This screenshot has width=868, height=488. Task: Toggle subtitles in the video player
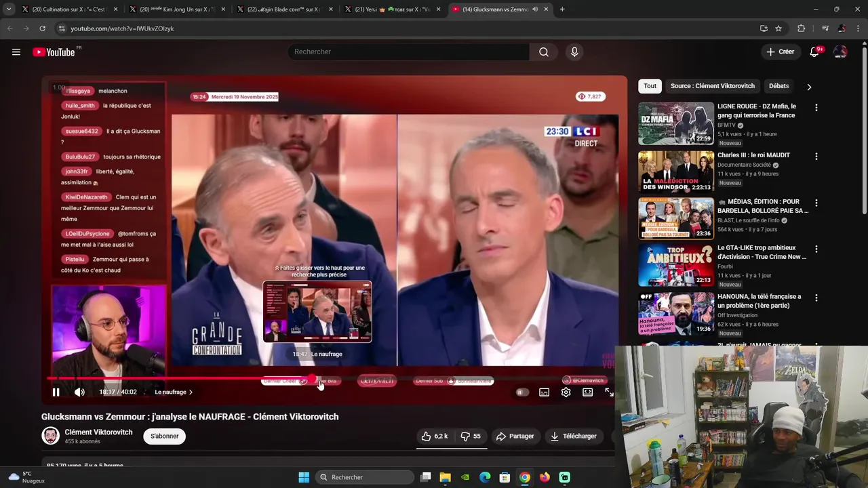point(544,392)
